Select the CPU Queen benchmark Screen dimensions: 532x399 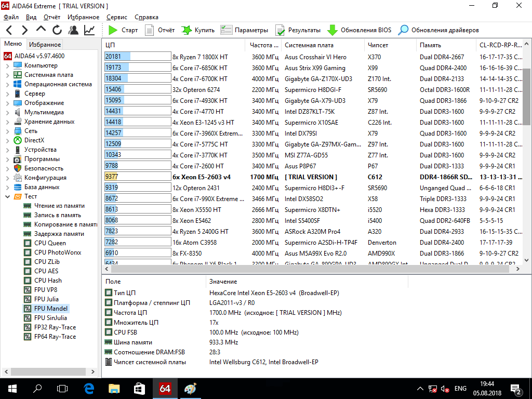50,243
